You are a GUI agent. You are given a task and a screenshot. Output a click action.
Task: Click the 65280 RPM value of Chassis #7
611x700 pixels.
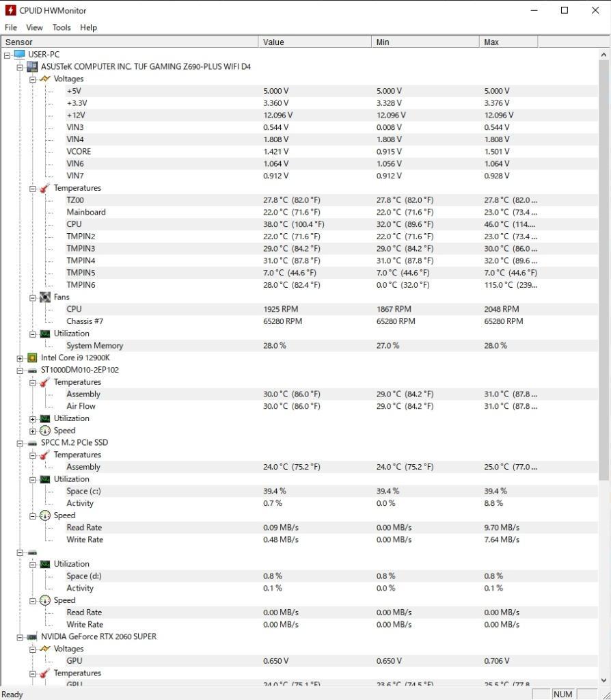click(282, 321)
